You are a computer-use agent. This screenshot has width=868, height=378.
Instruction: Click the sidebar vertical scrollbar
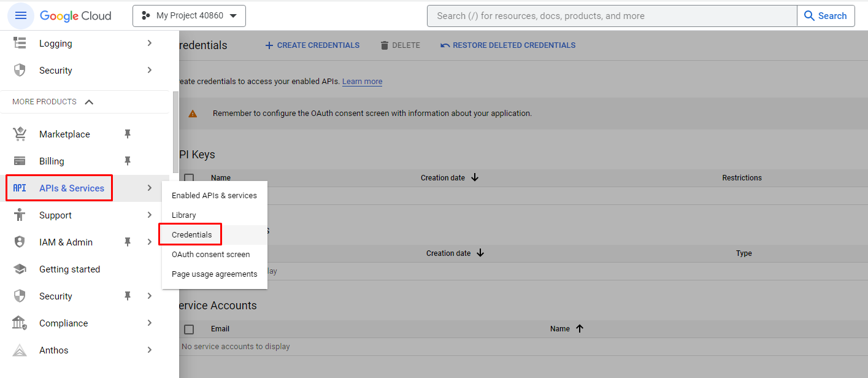(x=176, y=132)
